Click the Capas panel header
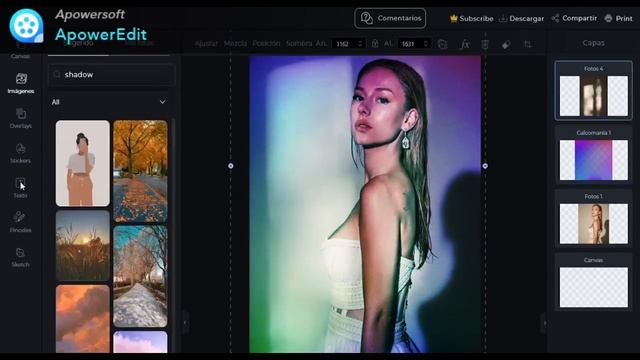The height and width of the screenshot is (360, 640). [x=593, y=43]
